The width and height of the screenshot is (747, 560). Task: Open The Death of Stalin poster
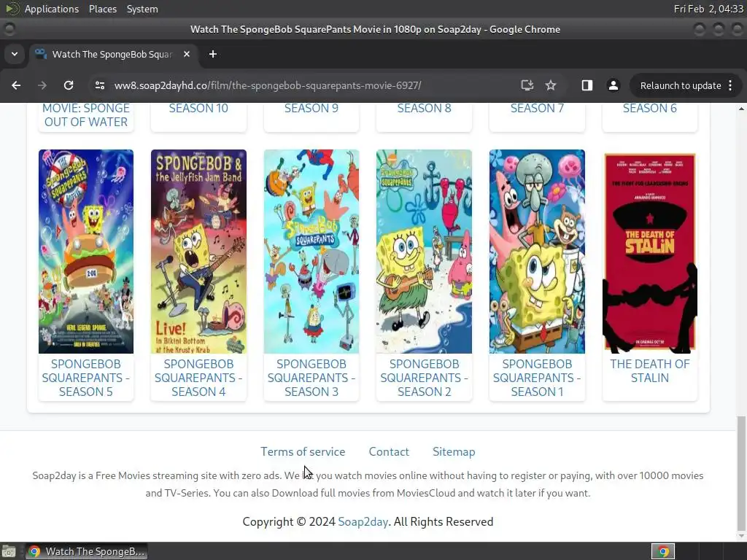[x=650, y=252]
